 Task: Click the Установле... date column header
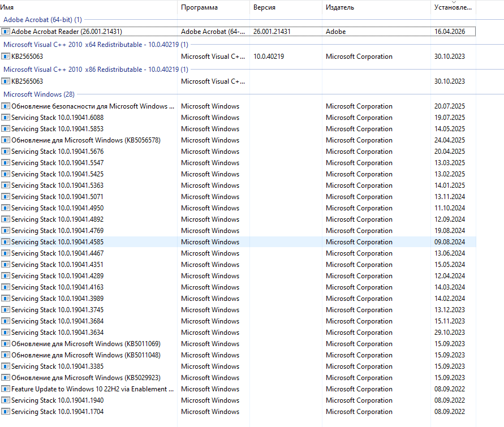(x=453, y=7)
